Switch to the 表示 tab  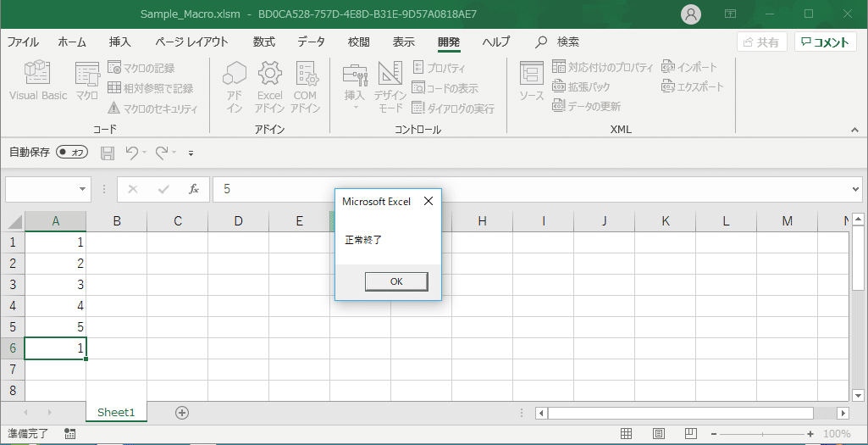(x=404, y=42)
